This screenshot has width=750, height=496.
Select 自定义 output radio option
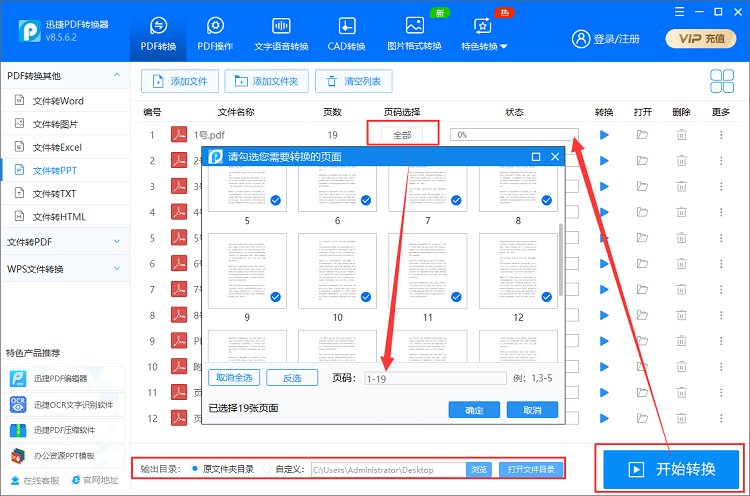click(x=267, y=469)
